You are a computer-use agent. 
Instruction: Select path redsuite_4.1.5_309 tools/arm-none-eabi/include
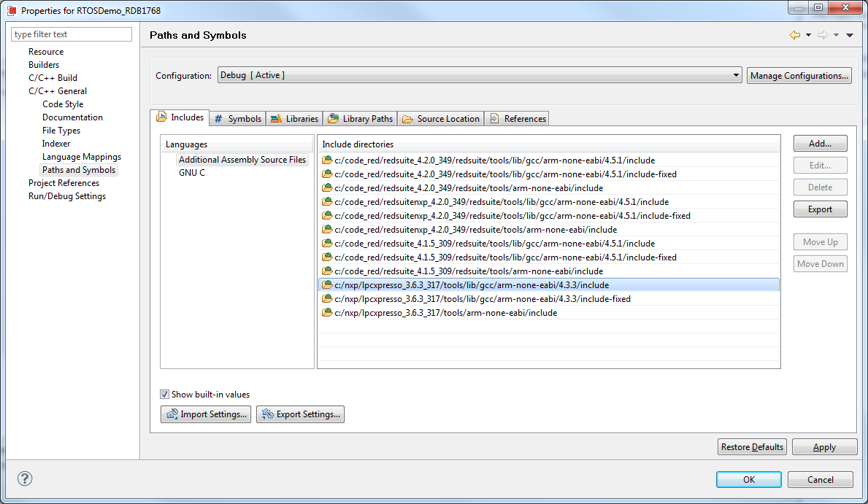coord(469,271)
